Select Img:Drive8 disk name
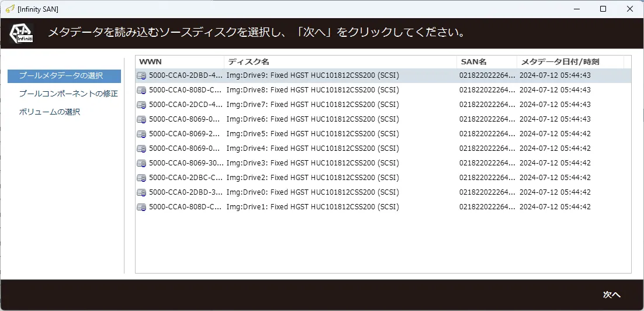Viewport: 644px width, 311px height. 313,90
